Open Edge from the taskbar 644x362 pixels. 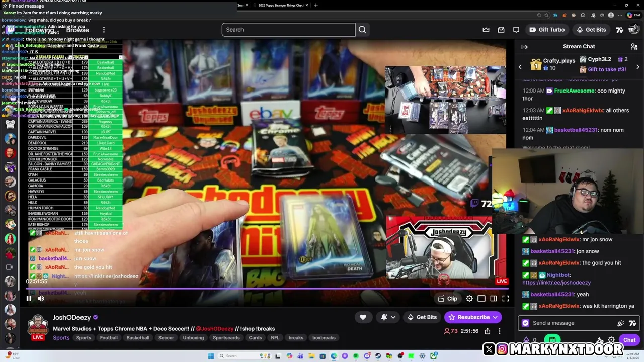pos(334,356)
